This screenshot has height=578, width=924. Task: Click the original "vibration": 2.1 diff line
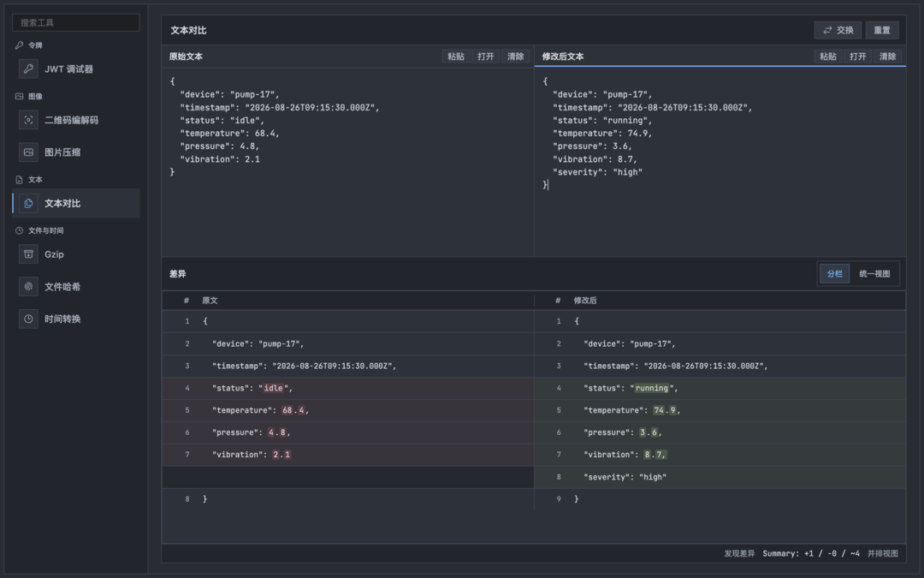click(x=347, y=455)
